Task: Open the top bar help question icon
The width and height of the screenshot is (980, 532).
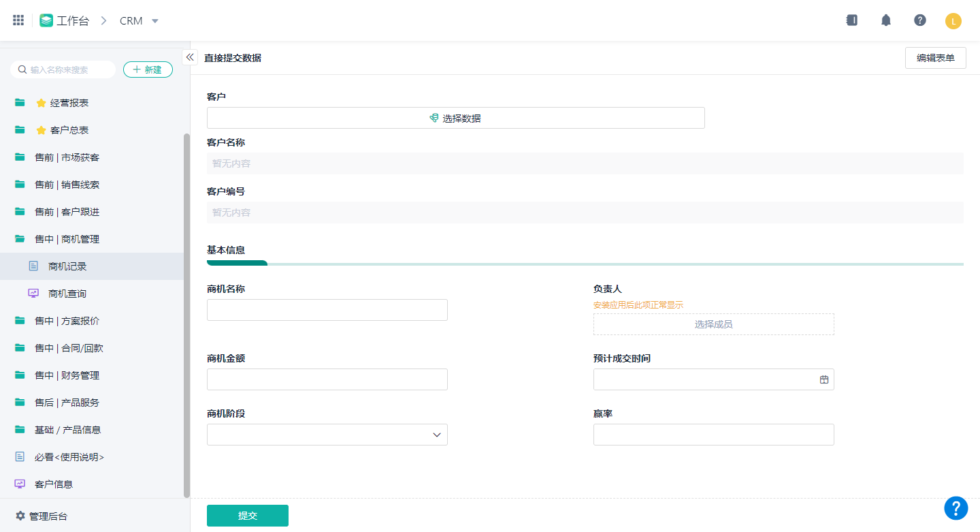Action: (920, 20)
